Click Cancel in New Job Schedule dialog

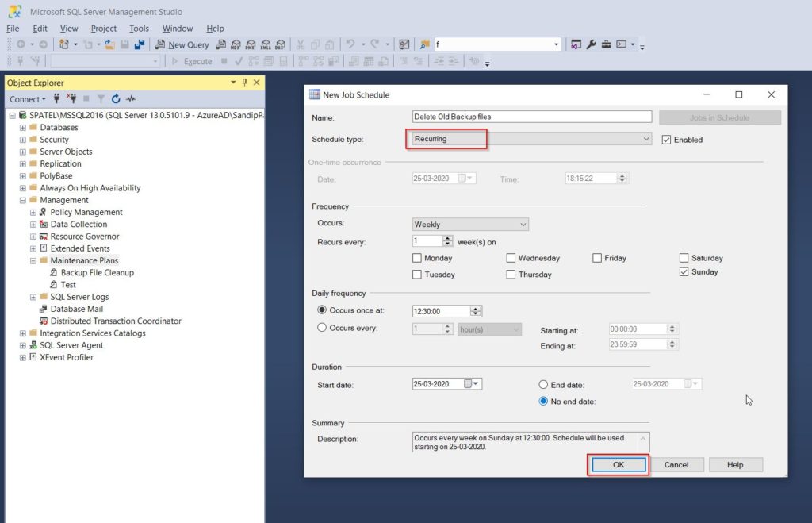tap(676, 465)
